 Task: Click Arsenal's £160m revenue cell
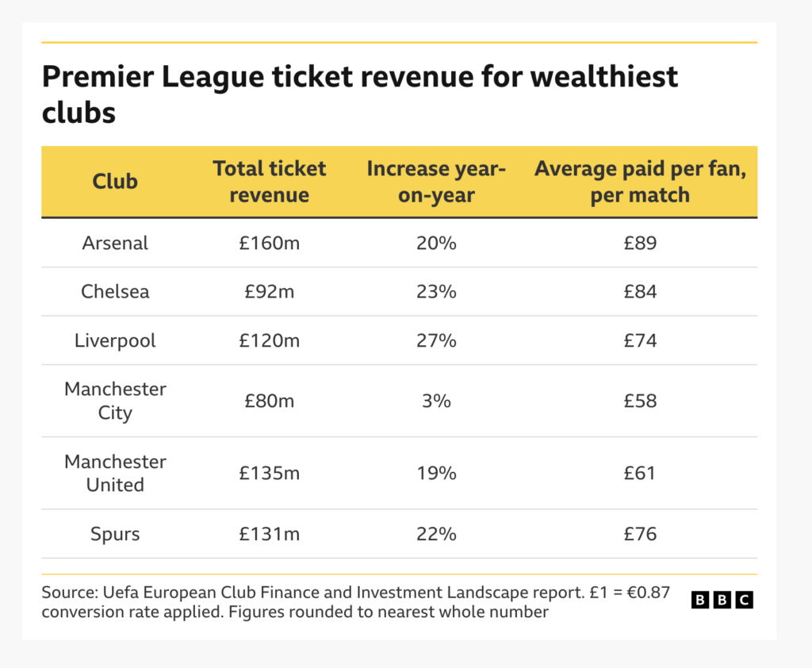pyautogui.click(x=269, y=243)
